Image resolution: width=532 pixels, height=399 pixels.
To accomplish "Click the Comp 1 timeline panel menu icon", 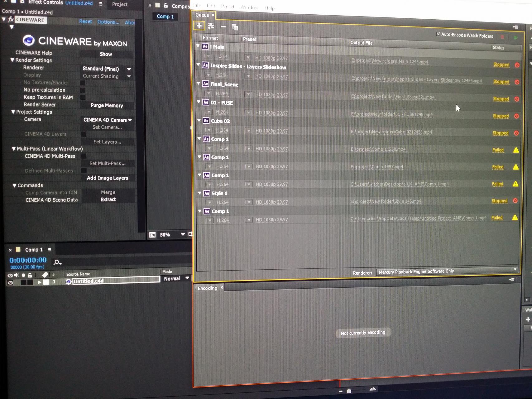I will click(x=50, y=249).
